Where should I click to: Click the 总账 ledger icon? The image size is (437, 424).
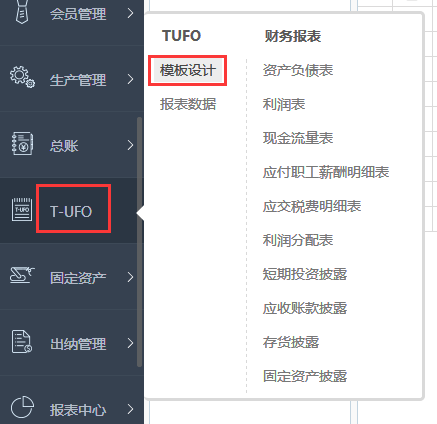coord(22,144)
